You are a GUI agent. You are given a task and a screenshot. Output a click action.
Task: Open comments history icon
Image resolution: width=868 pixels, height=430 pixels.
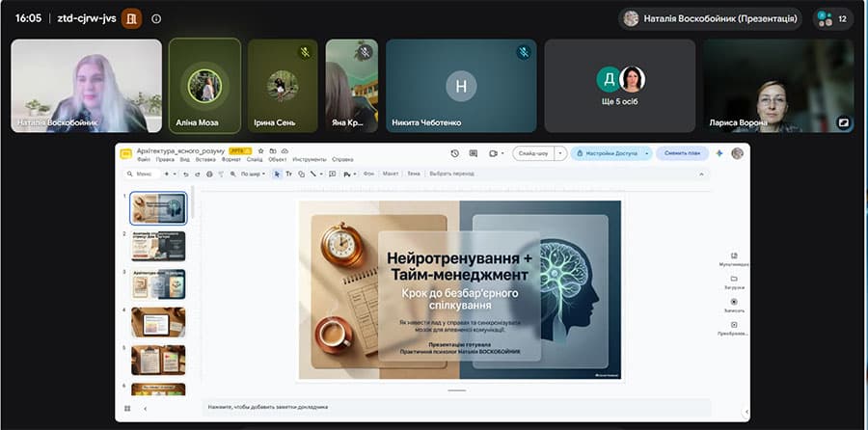coord(474,153)
